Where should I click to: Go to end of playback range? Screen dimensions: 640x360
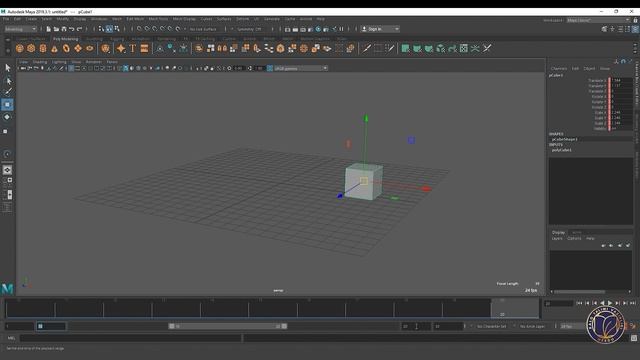pos(633,303)
